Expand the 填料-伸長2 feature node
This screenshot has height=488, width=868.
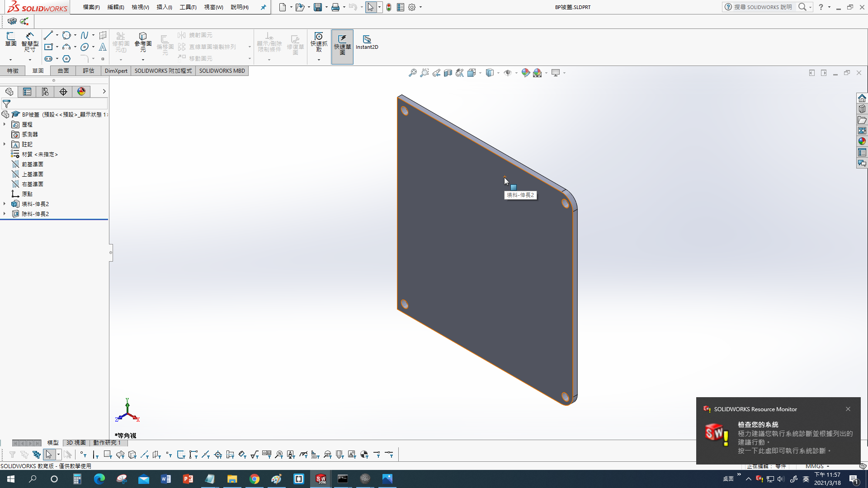tap(5, 204)
